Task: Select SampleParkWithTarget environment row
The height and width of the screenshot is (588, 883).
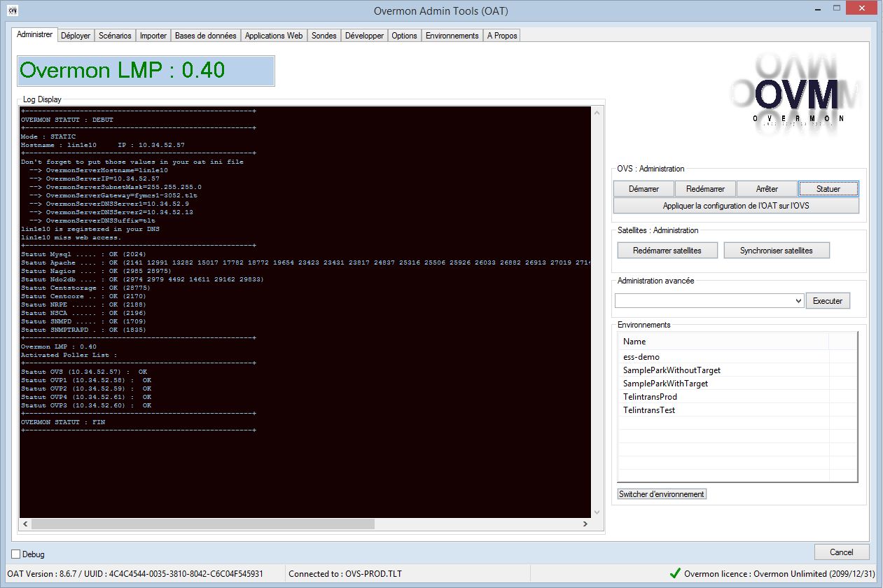Action: pyautogui.click(x=737, y=384)
